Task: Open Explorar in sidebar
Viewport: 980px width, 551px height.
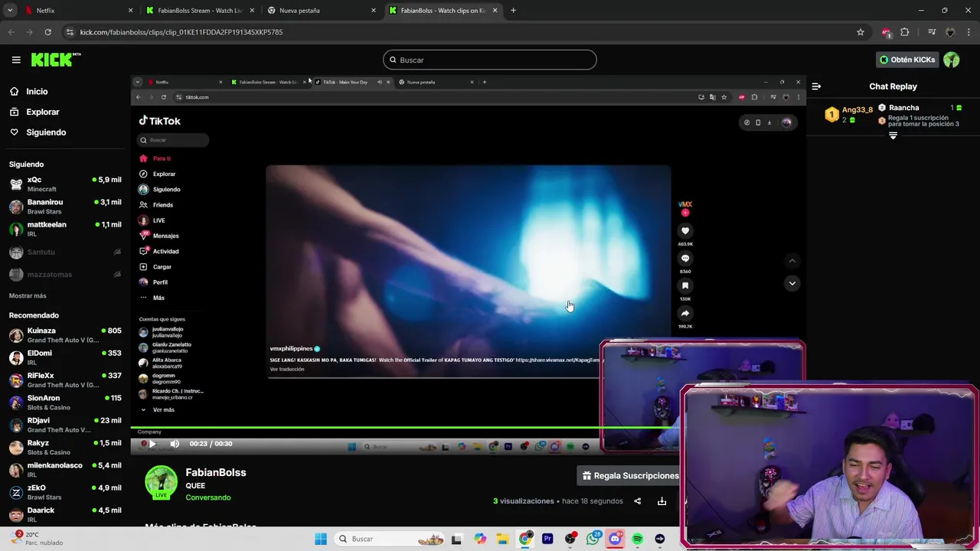Action: (x=42, y=112)
